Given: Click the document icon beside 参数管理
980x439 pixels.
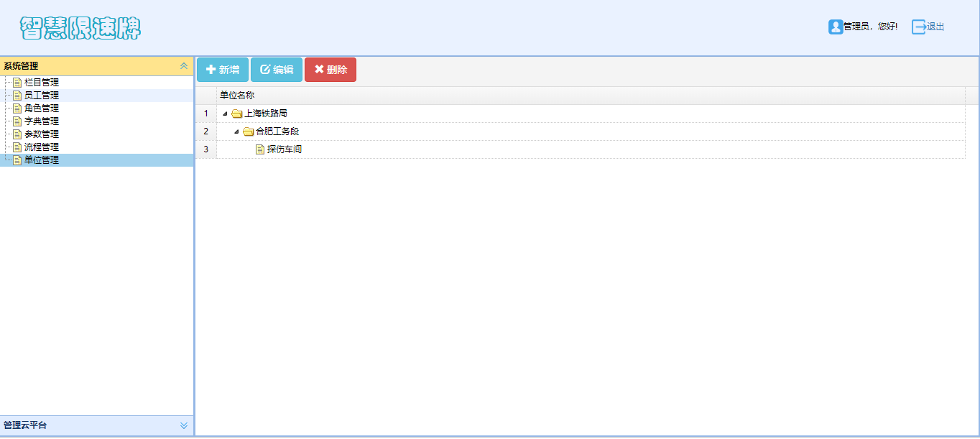Looking at the screenshot, I should coord(17,134).
